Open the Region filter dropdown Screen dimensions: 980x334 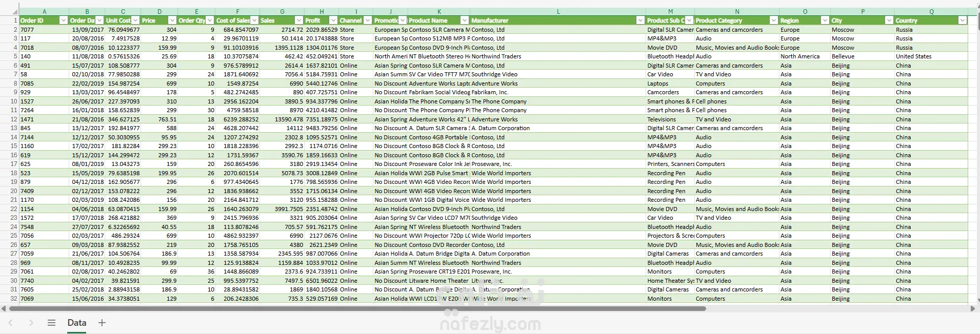tap(825, 20)
